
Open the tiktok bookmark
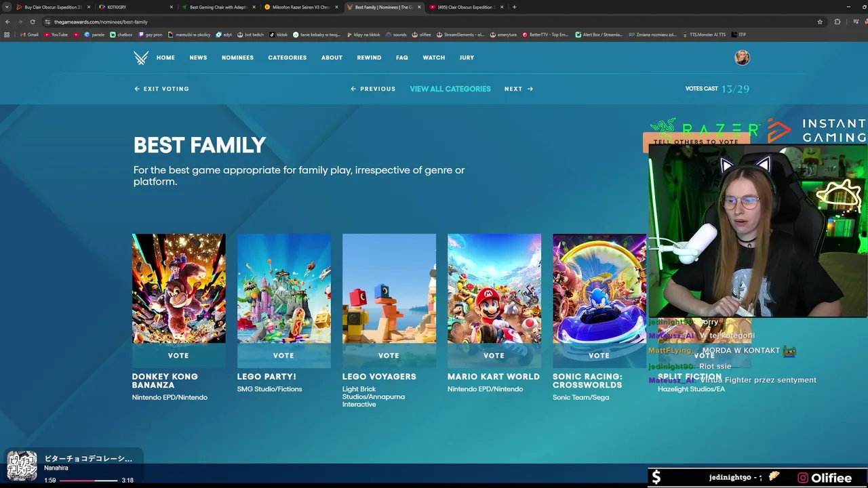279,35
